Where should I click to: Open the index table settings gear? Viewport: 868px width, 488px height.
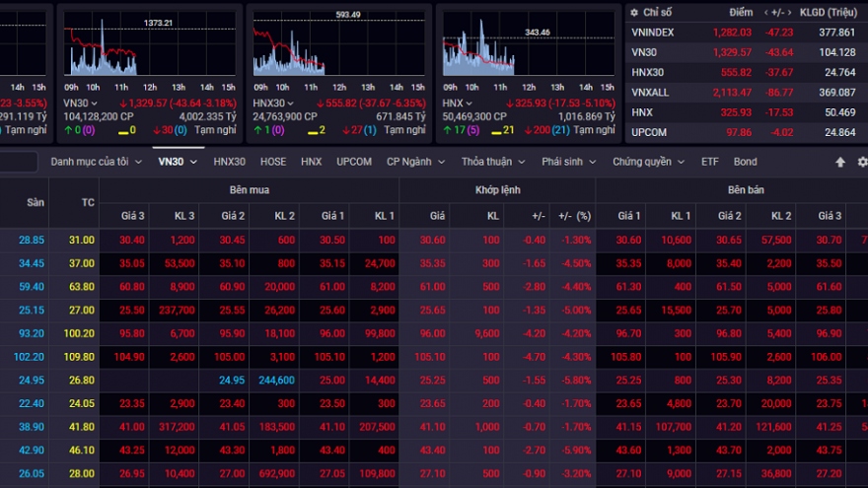coord(634,13)
